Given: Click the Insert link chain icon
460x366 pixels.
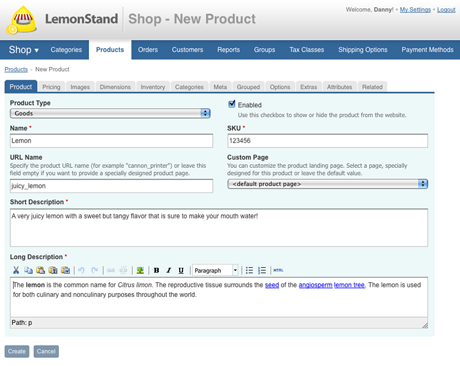Looking at the screenshot, I should 111,270.
